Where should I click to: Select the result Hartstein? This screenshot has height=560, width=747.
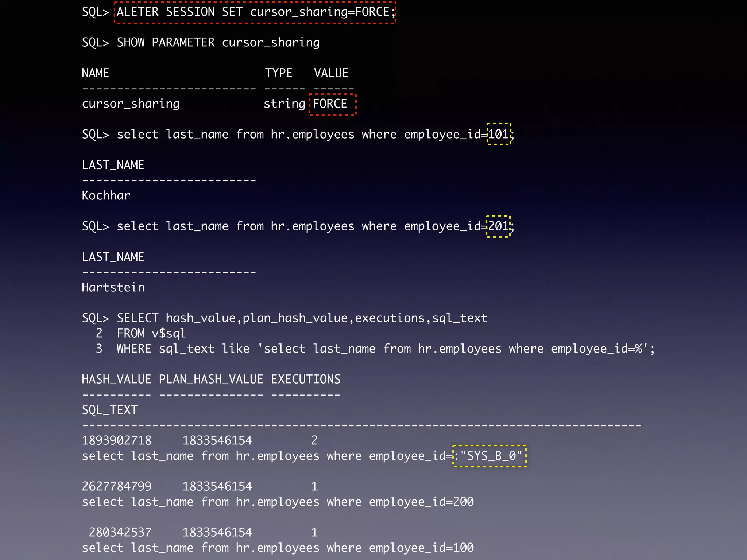point(113,287)
